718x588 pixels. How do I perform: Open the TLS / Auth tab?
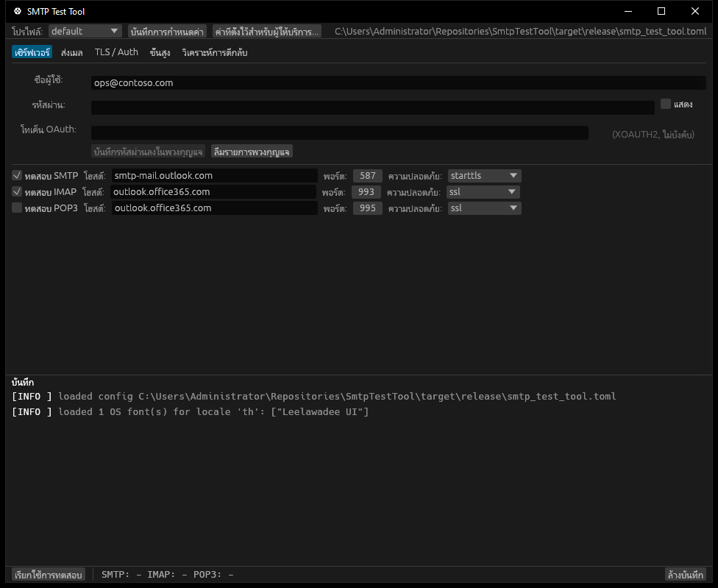click(116, 52)
